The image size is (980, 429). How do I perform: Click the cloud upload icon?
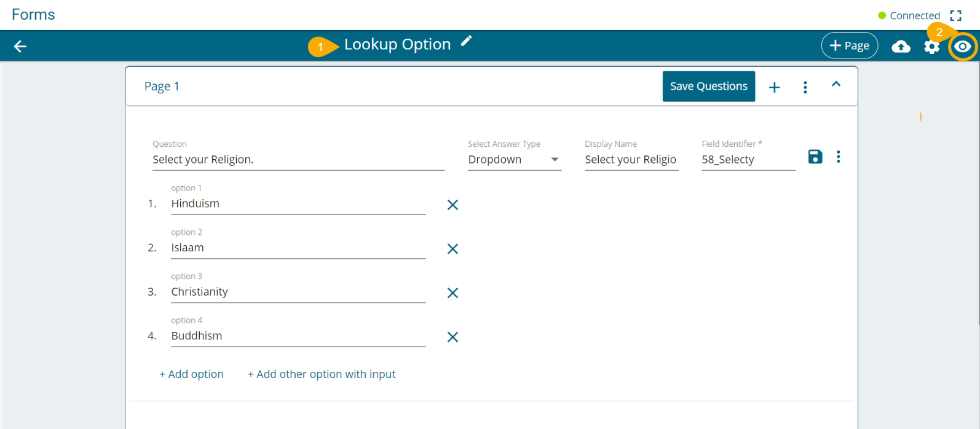click(901, 46)
